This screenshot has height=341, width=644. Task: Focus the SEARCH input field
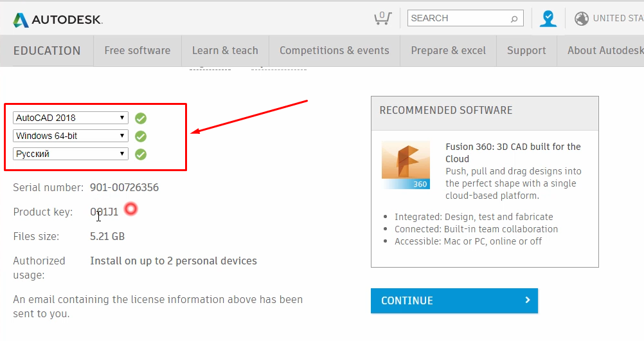[x=458, y=18]
